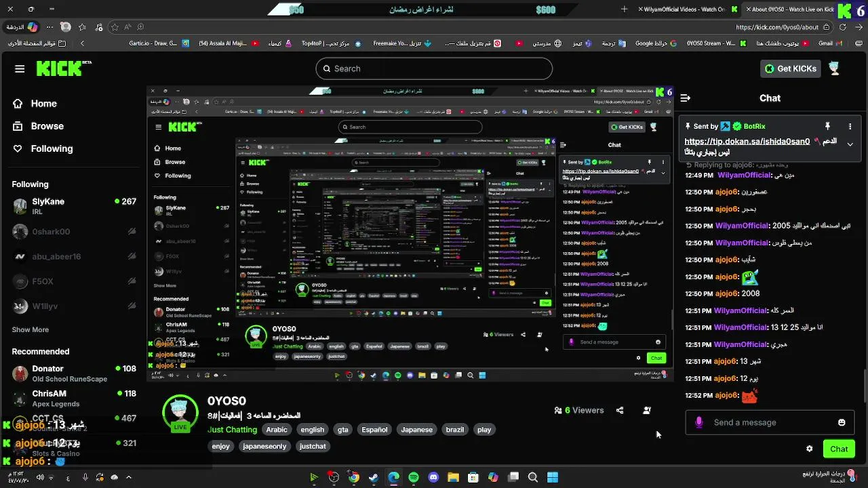Open ChrisAM recommended channel
The width and height of the screenshot is (868, 488).
73,399
